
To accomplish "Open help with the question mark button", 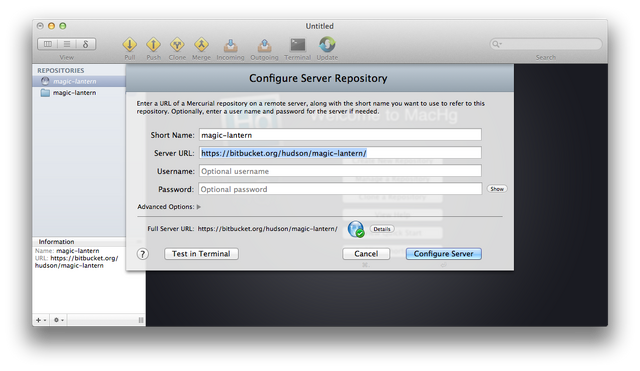I will pyautogui.click(x=142, y=254).
